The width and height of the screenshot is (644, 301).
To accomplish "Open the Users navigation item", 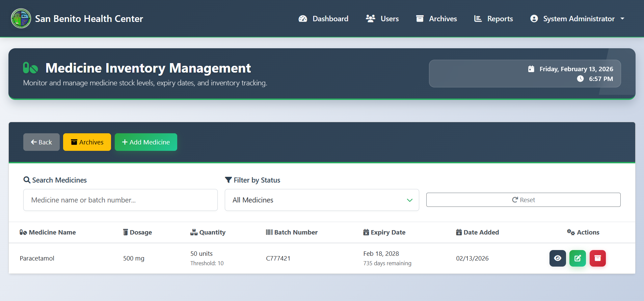I will 382,19.
